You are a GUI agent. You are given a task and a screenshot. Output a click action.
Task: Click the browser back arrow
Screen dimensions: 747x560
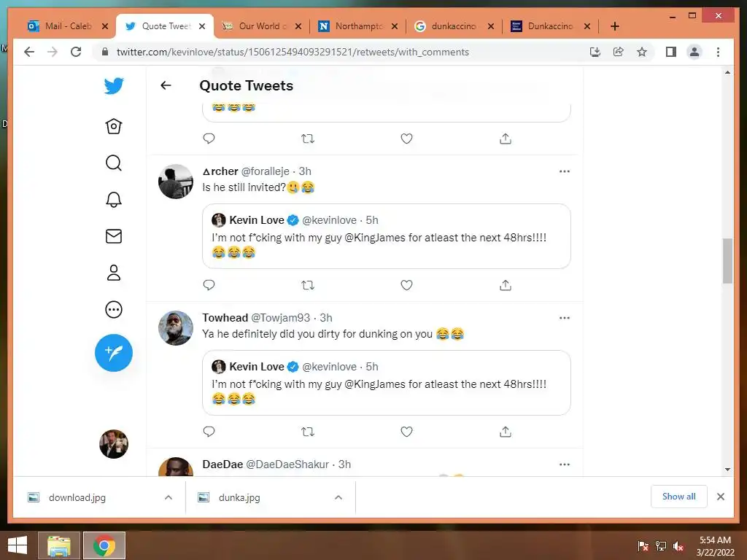[29, 52]
